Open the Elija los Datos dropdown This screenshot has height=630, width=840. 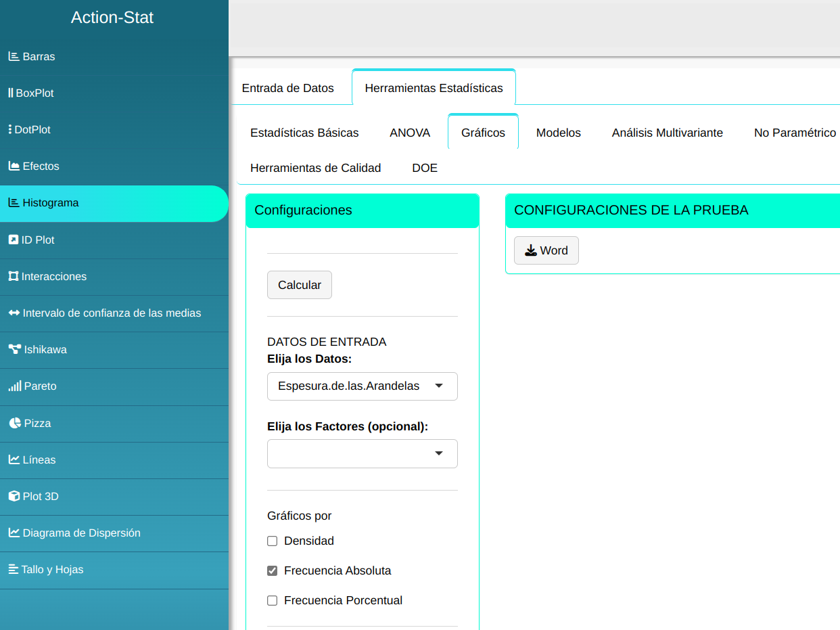[x=362, y=386]
